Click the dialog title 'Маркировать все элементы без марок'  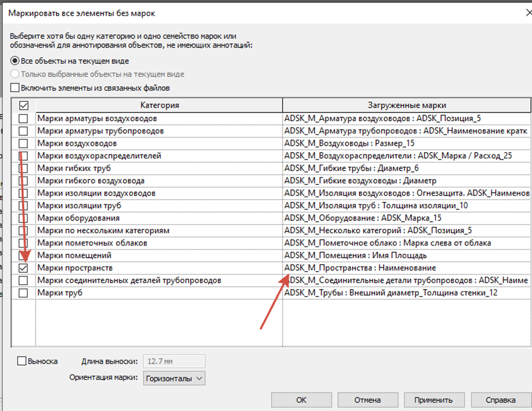tap(82, 13)
